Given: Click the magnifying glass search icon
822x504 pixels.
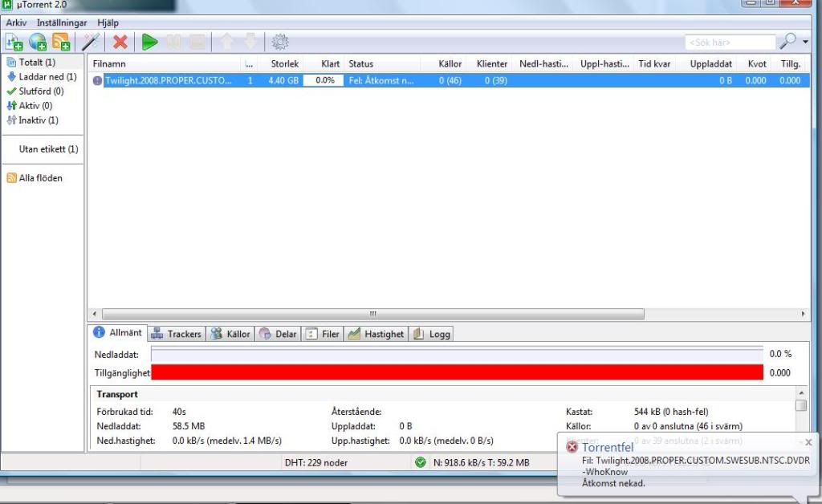Looking at the screenshot, I should [788, 42].
